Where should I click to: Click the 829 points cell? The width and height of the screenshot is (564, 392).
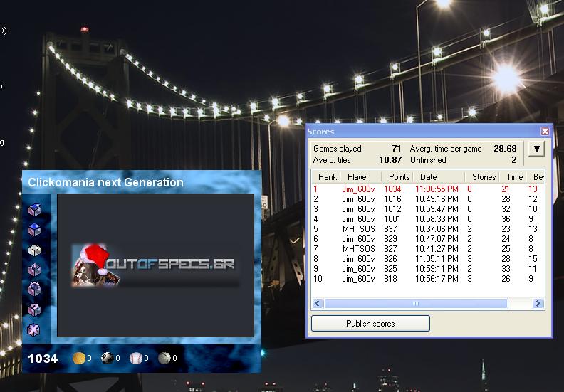click(390, 239)
